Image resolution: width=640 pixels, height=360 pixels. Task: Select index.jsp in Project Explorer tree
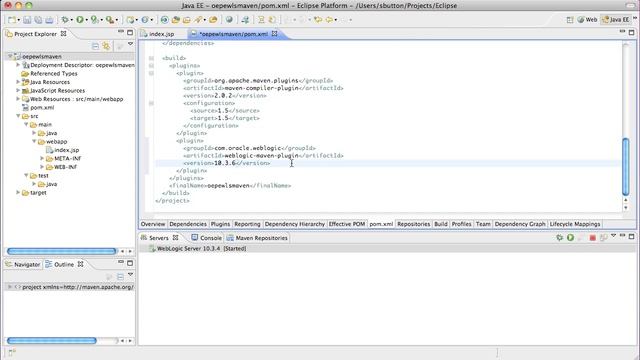pyautogui.click(x=67, y=150)
